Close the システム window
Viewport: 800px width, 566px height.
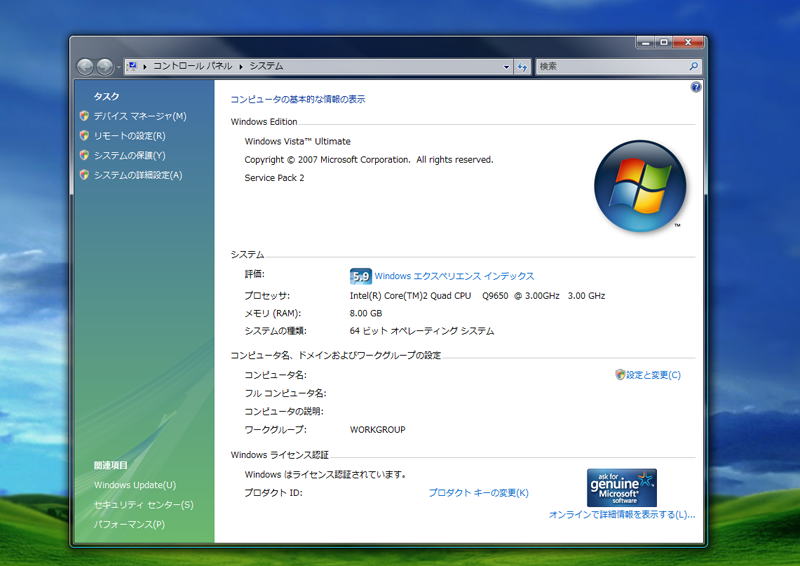coord(688,42)
